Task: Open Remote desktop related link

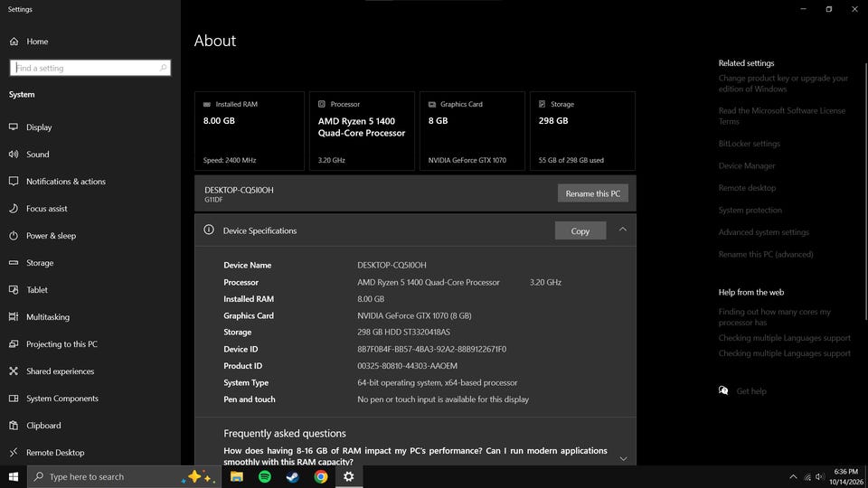Action: (747, 188)
